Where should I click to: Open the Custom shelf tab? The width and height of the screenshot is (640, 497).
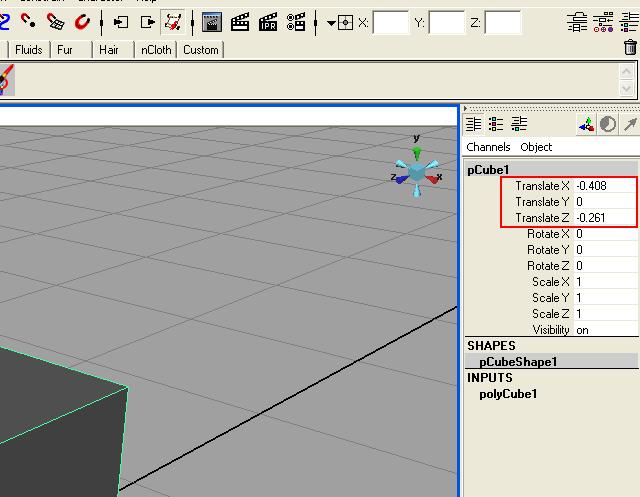201,50
